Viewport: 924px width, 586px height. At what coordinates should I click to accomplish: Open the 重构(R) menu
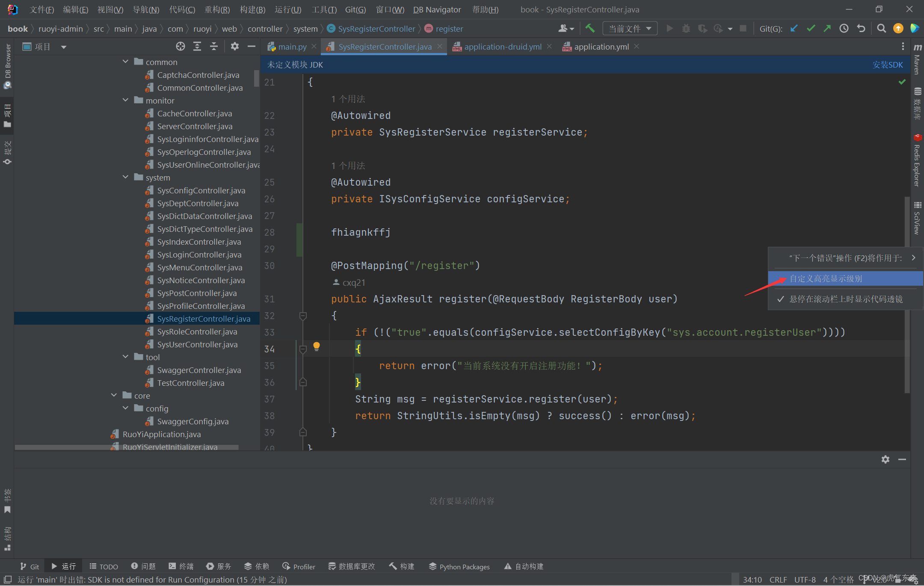[x=217, y=9]
